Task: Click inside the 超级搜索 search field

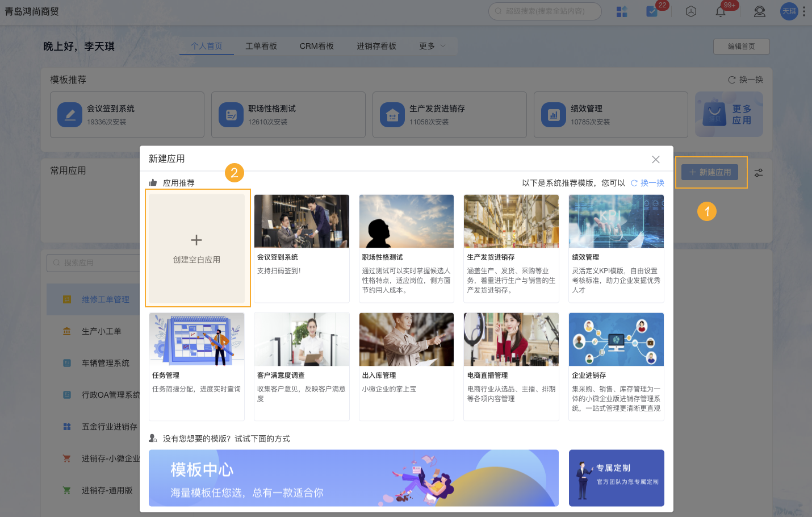Action: (545, 11)
